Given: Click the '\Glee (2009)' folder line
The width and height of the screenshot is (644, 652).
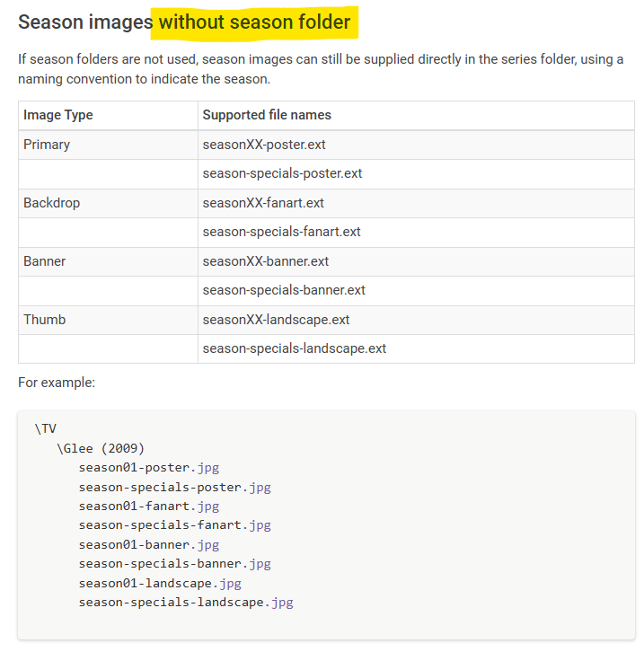Looking at the screenshot, I should 100,448.
